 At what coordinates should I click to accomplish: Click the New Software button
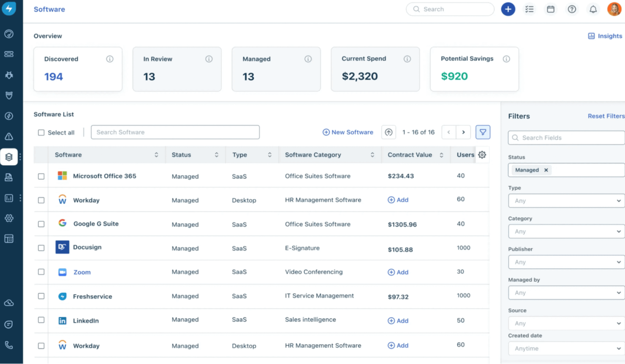click(348, 132)
